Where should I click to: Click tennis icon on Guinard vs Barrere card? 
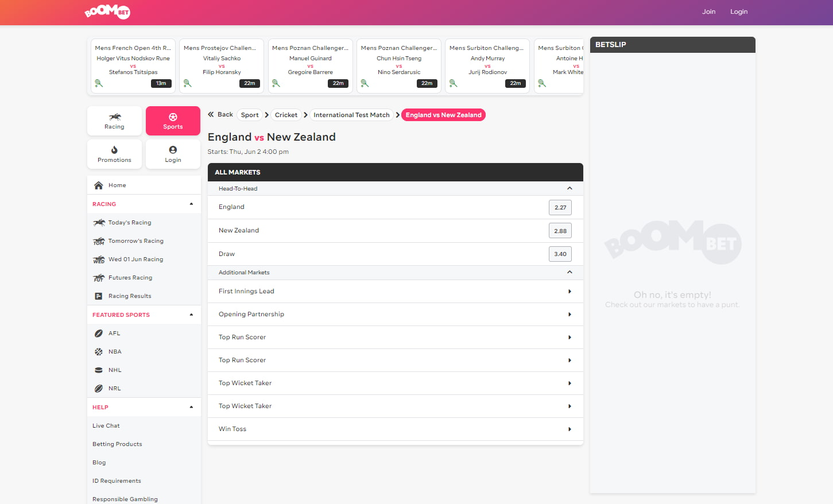tap(276, 83)
